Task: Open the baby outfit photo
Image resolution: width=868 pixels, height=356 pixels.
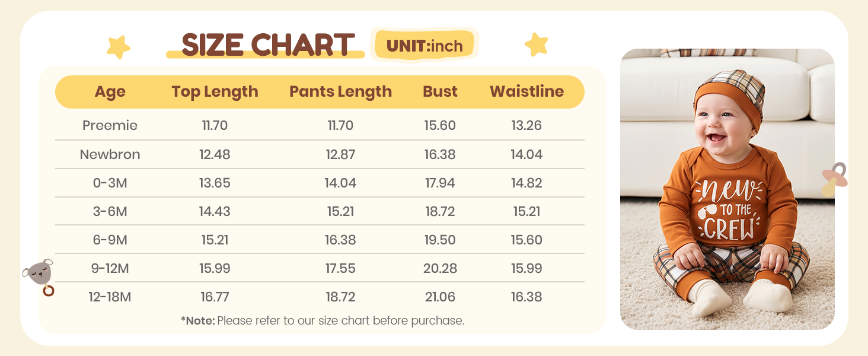Action: click(x=727, y=189)
